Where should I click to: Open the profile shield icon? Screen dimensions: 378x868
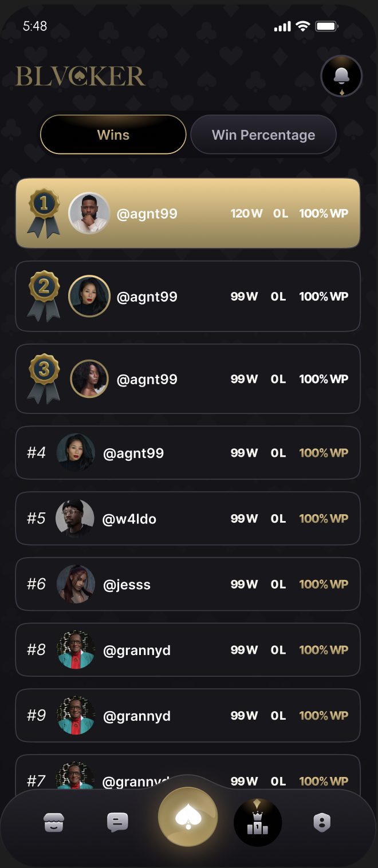point(322,823)
